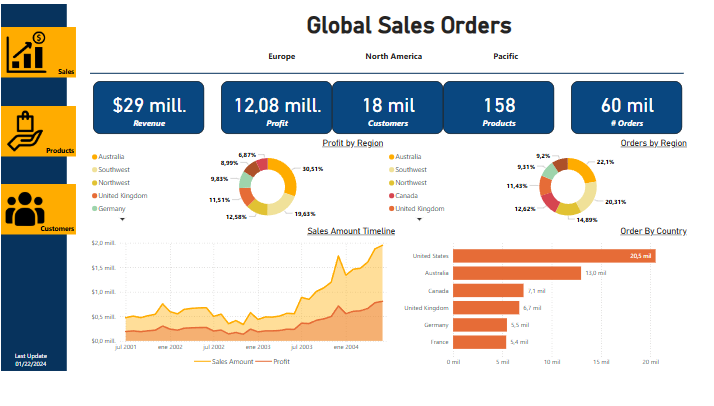Click Germany in Profit by Region legend

(111, 208)
